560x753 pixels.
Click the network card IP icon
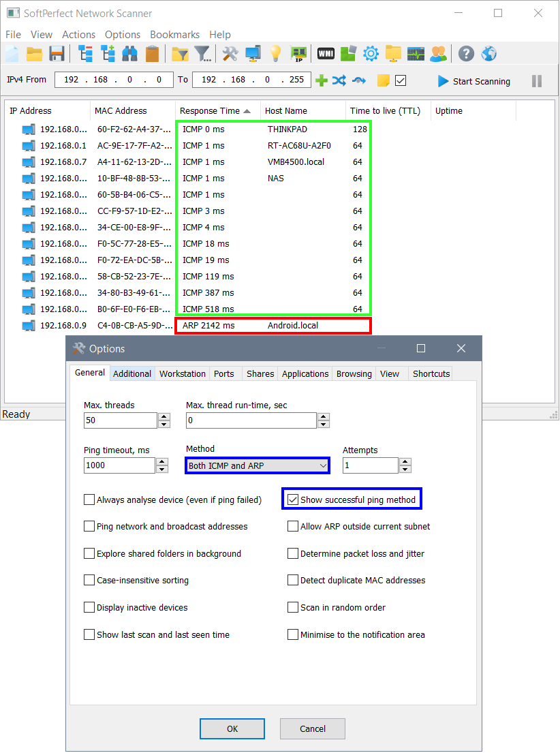point(298,54)
